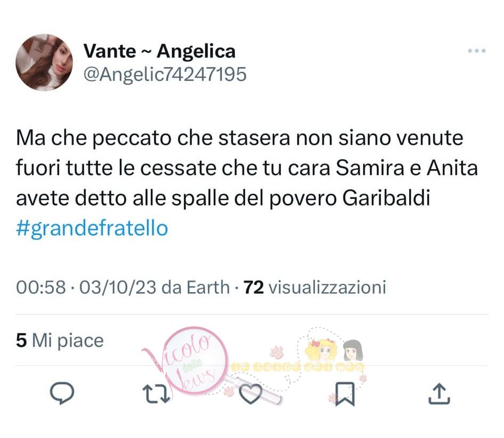The height and width of the screenshot is (438, 504).
Task: Select the 00:58 · 03/10/23 timestamp
Action: tap(86, 287)
